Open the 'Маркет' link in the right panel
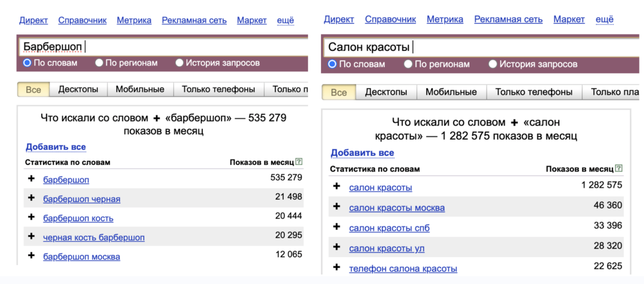This screenshot has width=644, height=284. pyautogui.click(x=569, y=19)
